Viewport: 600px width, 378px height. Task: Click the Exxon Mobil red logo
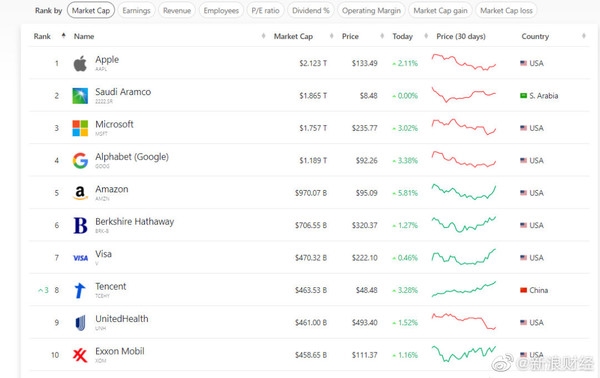tap(80, 355)
